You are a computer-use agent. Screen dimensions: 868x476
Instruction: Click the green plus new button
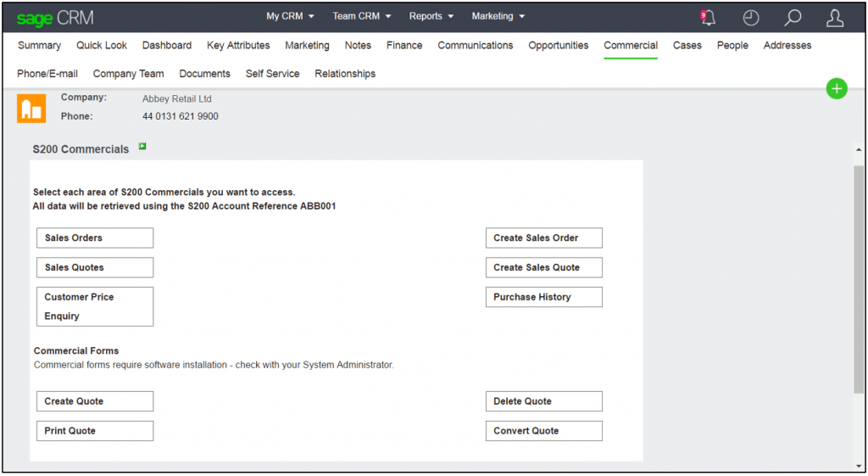pyautogui.click(x=837, y=88)
